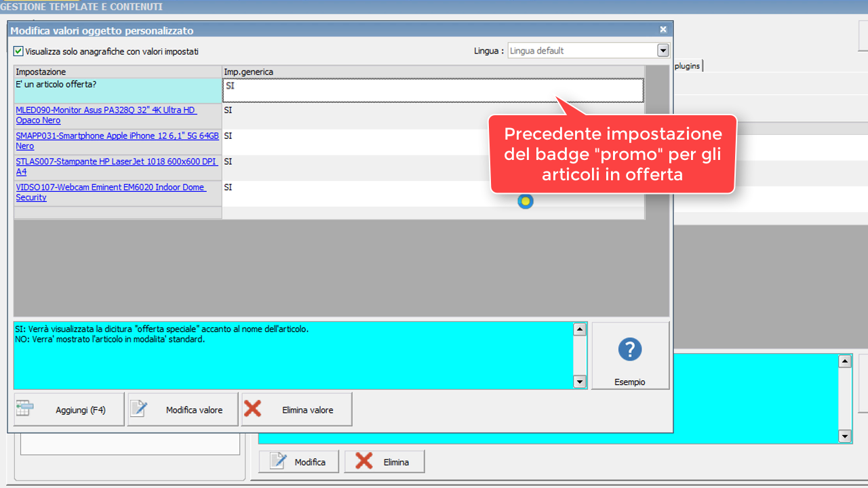Uncheck Visualizza solo anagrafiche con valori impostati
The width and height of the screenshot is (868, 488).
pos(19,51)
